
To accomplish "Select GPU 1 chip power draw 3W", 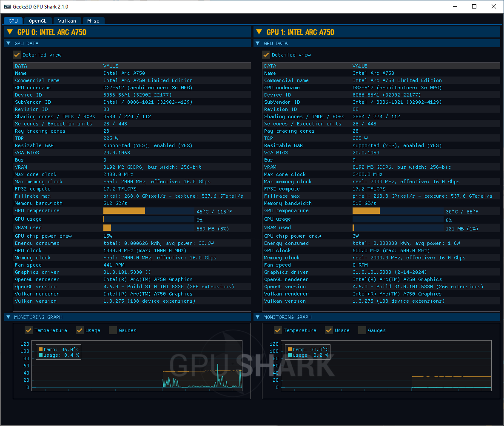I will (x=356, y=236).
